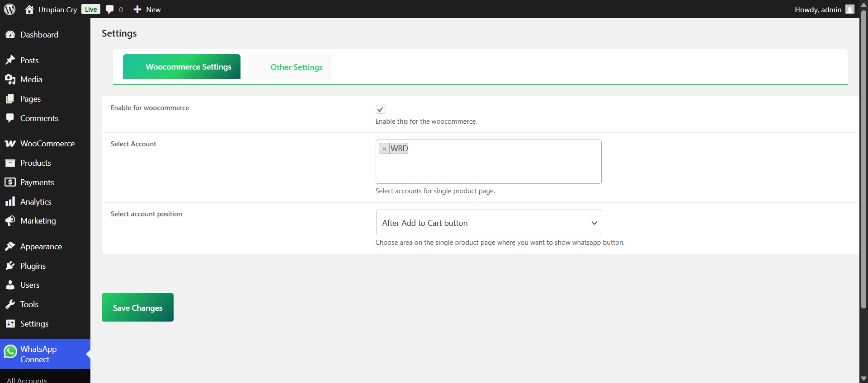Uncheck Enable for woocommerce checkbox
Screen dimensions: 868x383
click(x=381, y=109)
